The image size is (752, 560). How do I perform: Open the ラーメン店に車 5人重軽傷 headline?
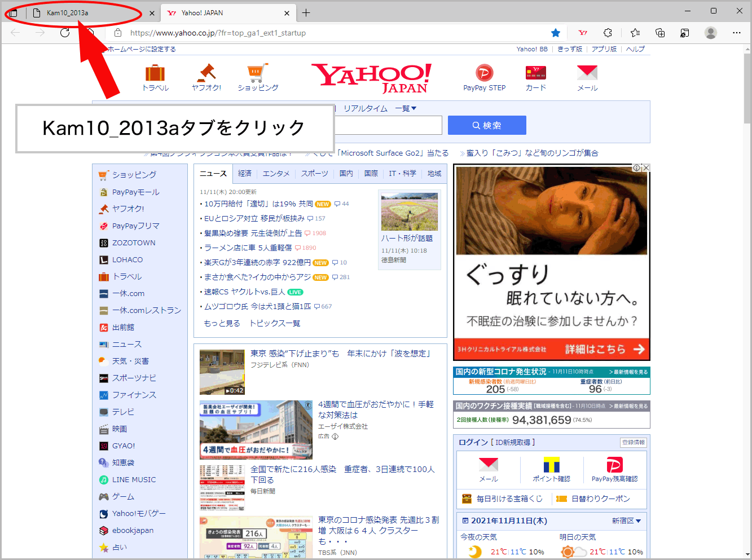(x=248, y=248)
